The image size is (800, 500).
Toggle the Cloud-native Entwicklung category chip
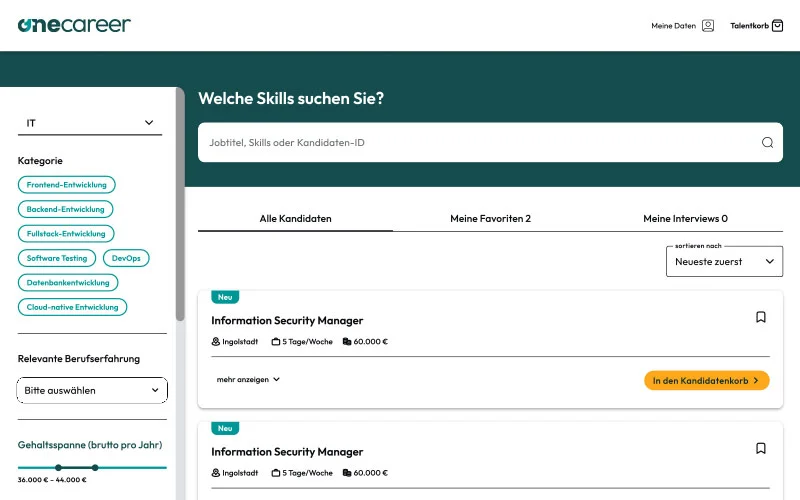72,307
